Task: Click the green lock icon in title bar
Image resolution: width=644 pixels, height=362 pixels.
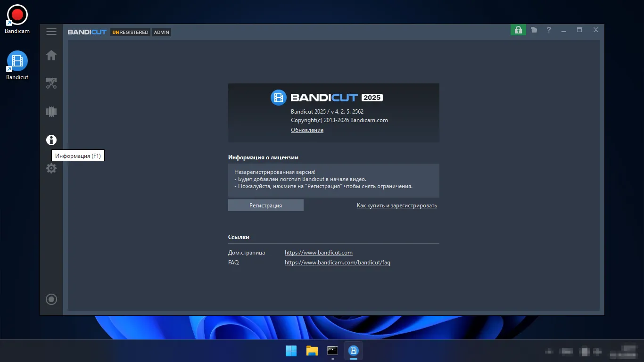Action: coord(518,30)
